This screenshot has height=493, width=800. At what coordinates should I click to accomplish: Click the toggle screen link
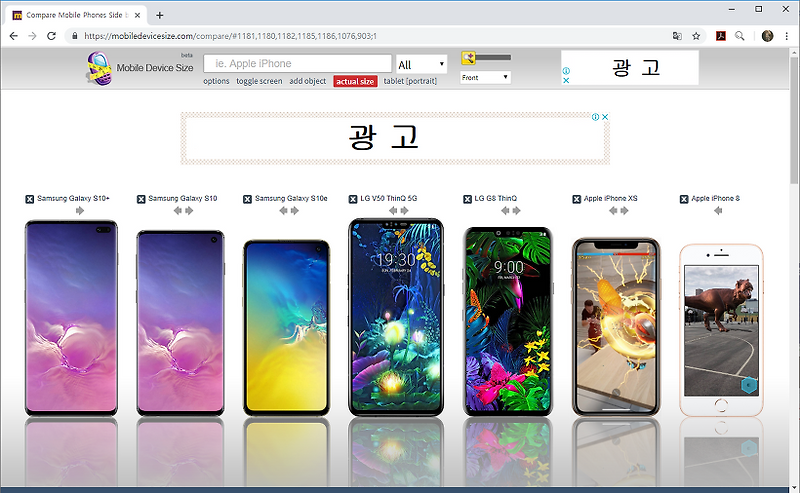(259, 81)
